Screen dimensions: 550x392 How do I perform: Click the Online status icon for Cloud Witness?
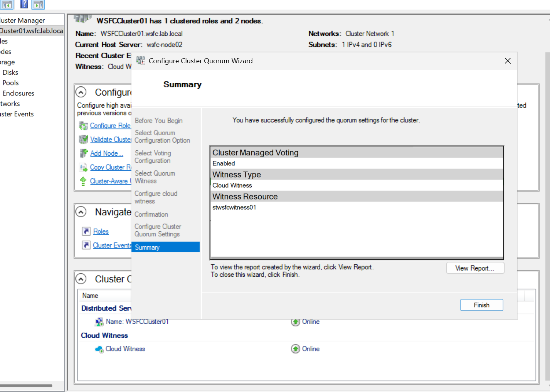point(295,349)
